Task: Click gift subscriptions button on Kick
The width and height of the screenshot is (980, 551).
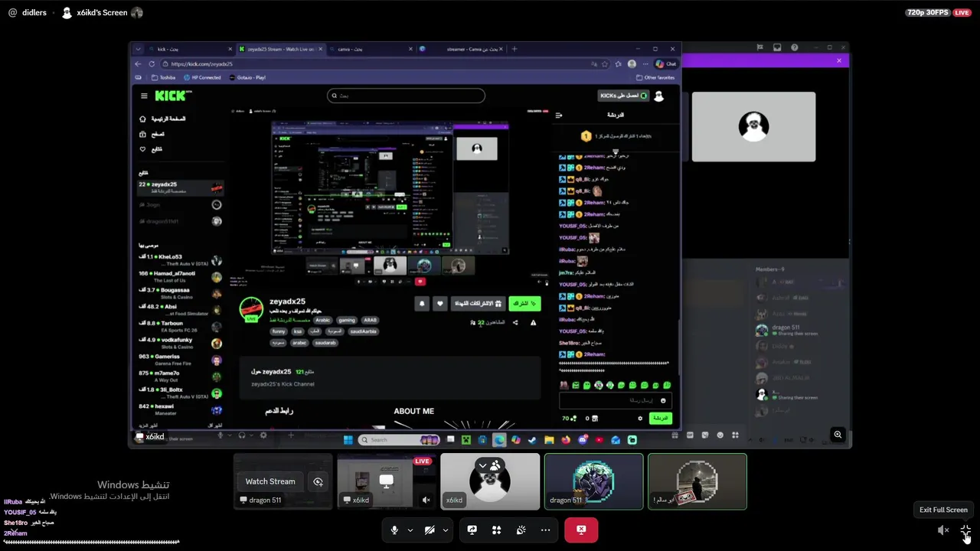Action: pos(478,304)
